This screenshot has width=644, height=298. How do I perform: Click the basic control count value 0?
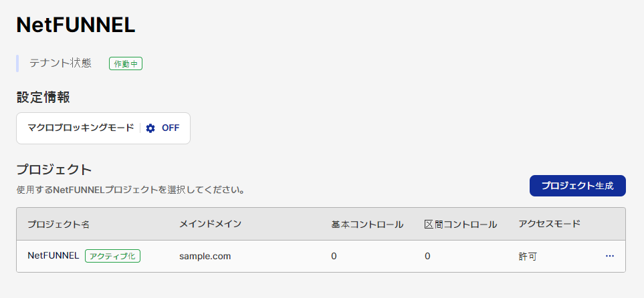tap(334, 257)
